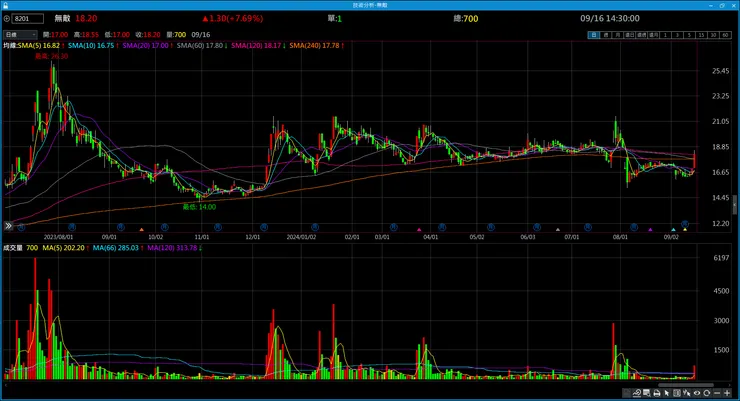Click the MA(66) 285.03 volume legend
Viewport: 740px width, 401px height.
tap(116, 248)
